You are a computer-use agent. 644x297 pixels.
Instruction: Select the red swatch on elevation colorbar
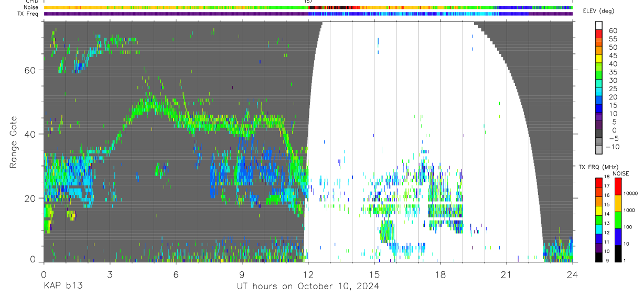click(599, 35)
